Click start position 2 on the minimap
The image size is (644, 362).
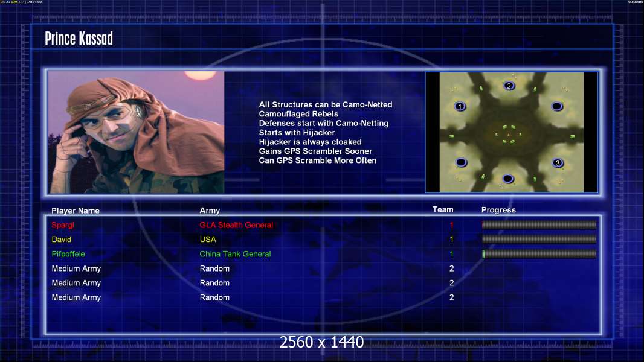tap(509, 86)
